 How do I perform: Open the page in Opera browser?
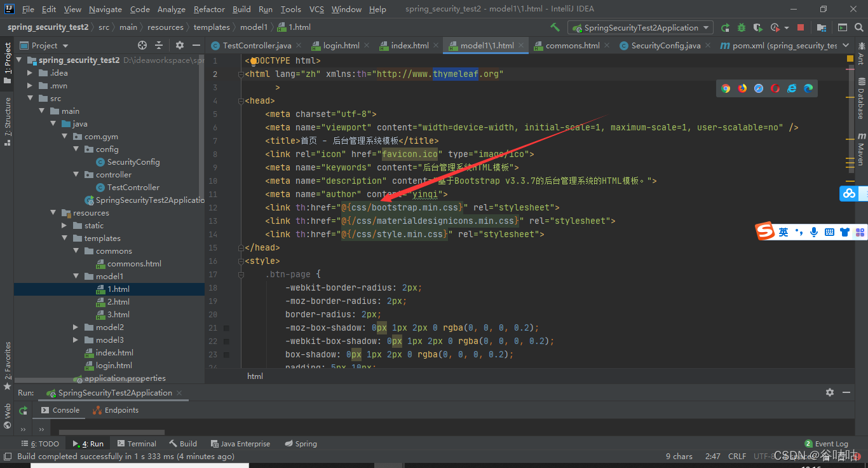775,88
